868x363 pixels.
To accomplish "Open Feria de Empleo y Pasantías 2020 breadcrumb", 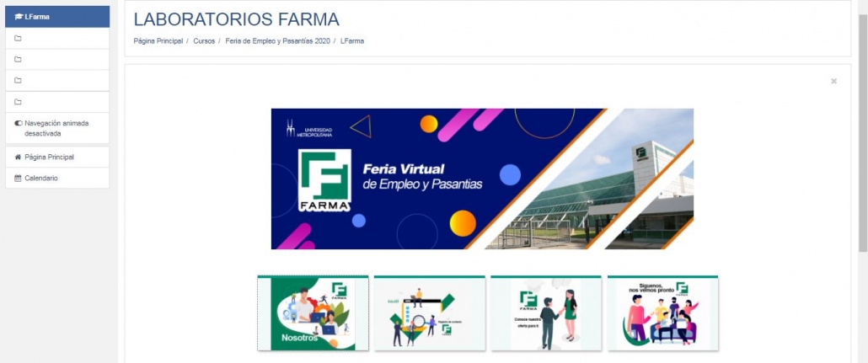I will tap(277, 41).
